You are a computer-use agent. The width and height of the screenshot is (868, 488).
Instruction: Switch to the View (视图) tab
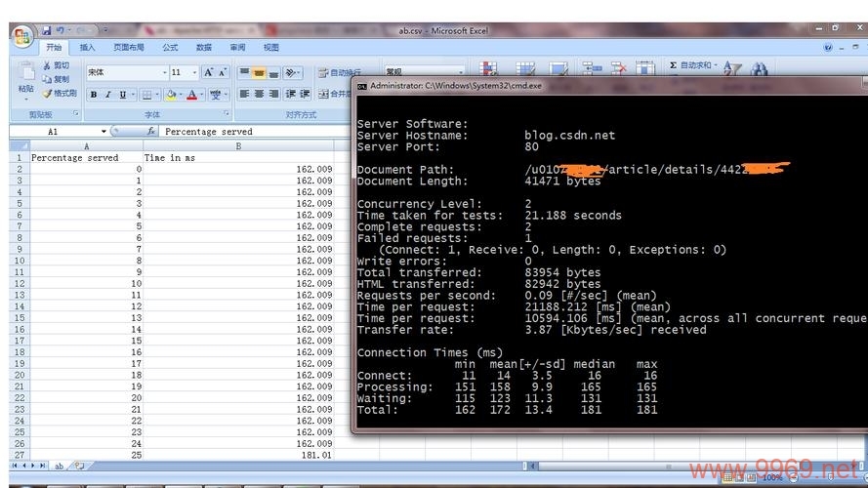[x=270, y=48]
